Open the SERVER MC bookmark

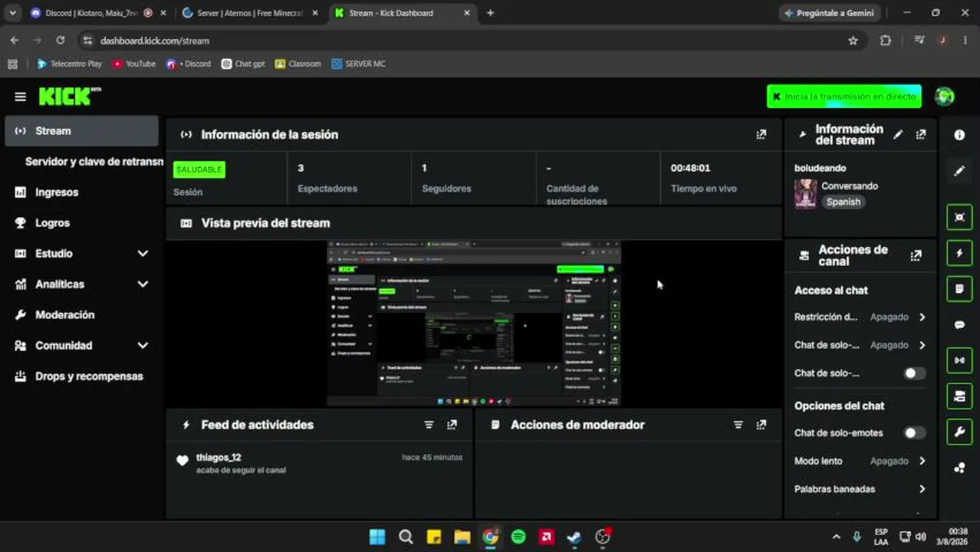(x=358, y=64)
